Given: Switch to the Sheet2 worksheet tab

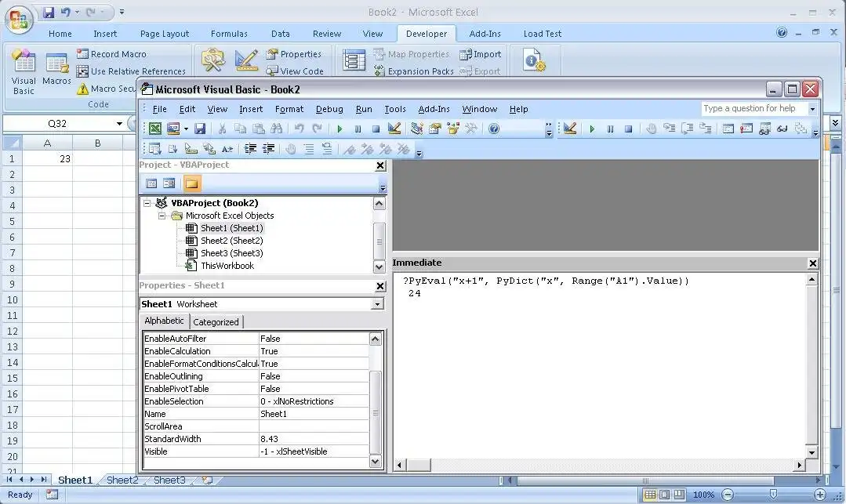Looking at the screenshot, I should [x=122, y=480].
